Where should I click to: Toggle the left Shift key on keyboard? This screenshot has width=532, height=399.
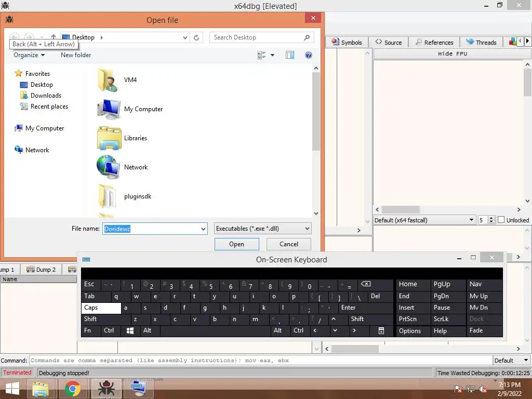pos(106,320)
